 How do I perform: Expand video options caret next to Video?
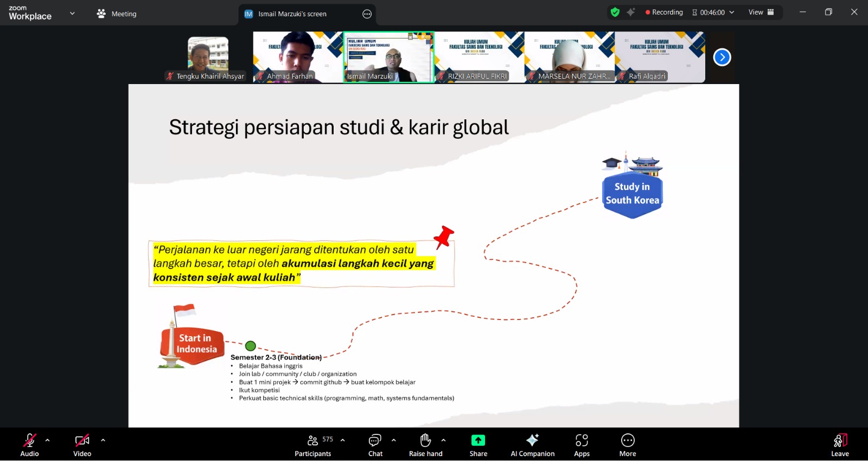pos(103,440)
